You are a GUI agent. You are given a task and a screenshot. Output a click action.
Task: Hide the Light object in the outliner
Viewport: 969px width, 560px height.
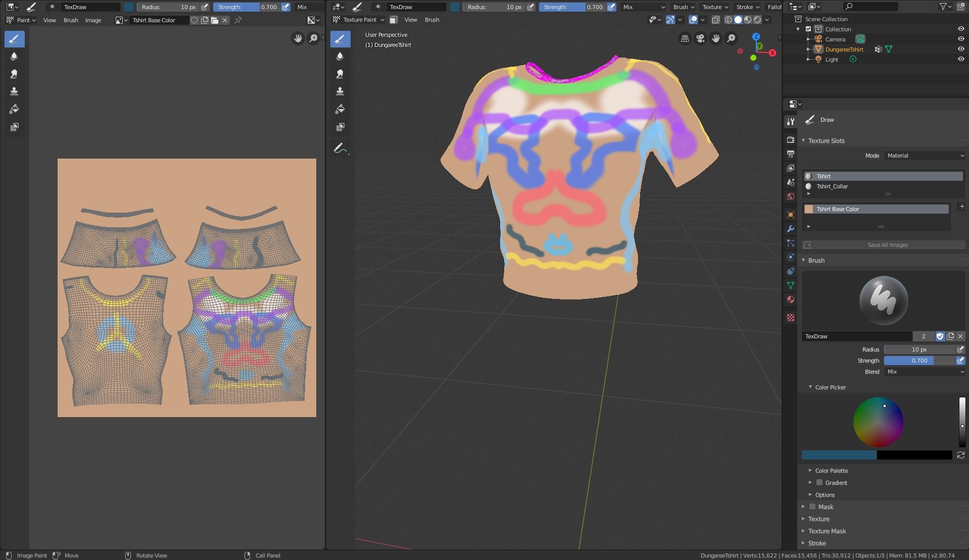pos(961,60)
